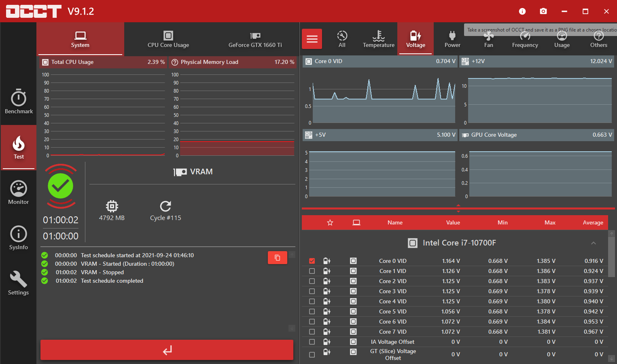Switch to the GeForce GTX 1660 Ti tab
The image size is (617, 364).
coord(255,39)
